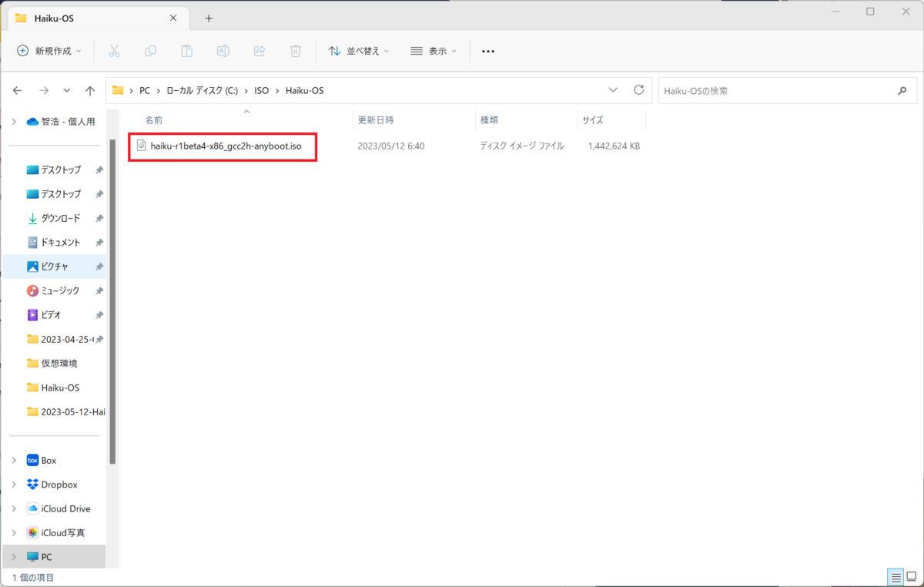
Task: Refresh the folder view
Action: 638,90
